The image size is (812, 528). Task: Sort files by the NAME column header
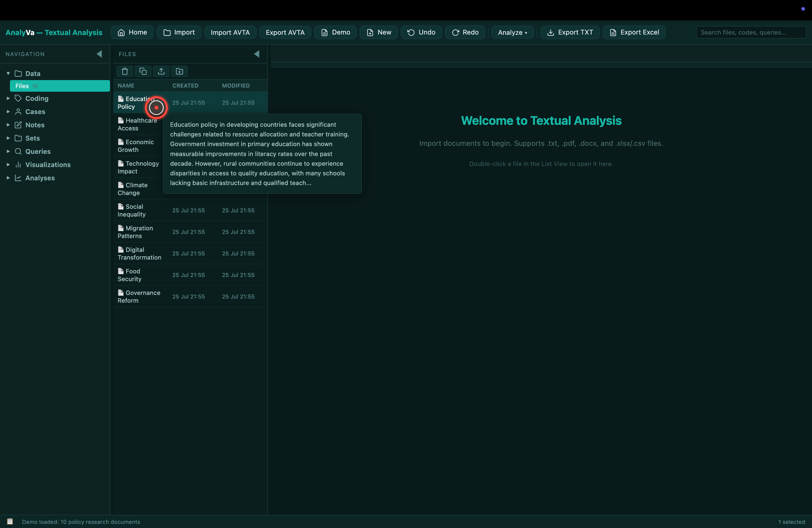126,86
